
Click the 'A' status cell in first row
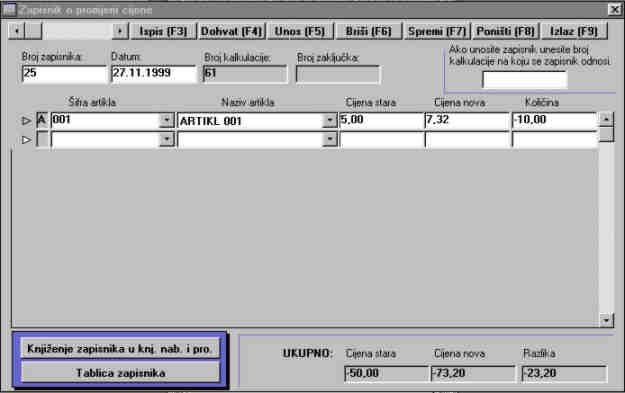pyautogui.click(x=42, y=120)
